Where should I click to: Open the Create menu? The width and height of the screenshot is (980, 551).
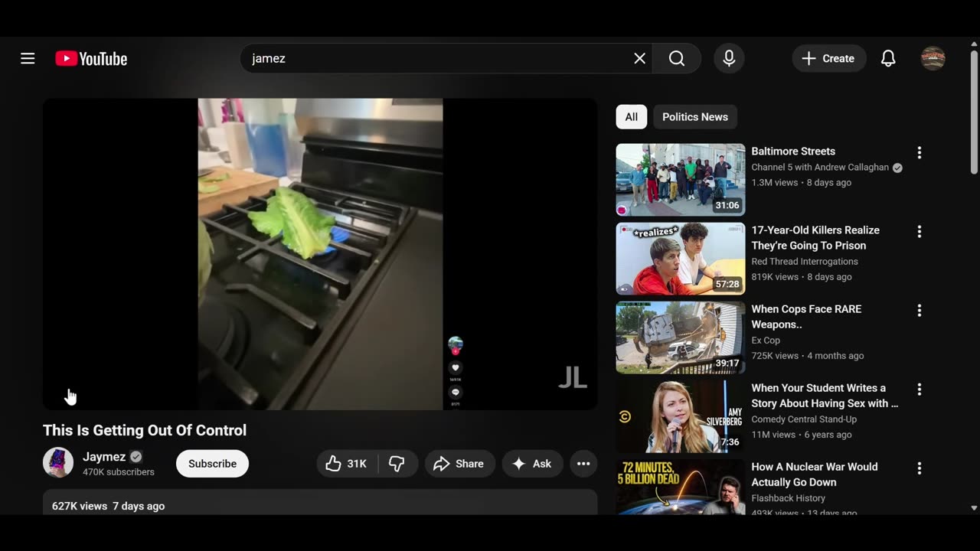pos(828,58)
